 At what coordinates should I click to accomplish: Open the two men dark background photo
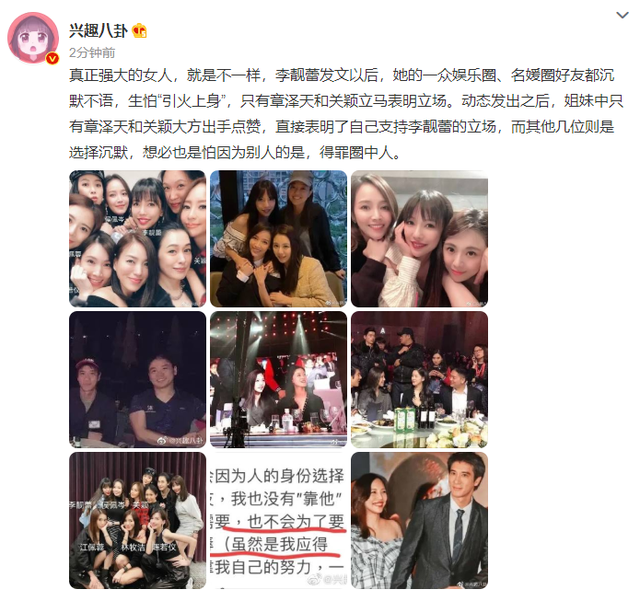[138, 380]
